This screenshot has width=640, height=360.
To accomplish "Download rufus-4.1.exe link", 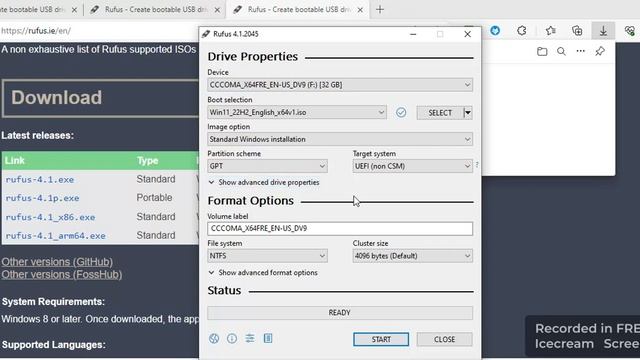I will (x=40, y=180).
